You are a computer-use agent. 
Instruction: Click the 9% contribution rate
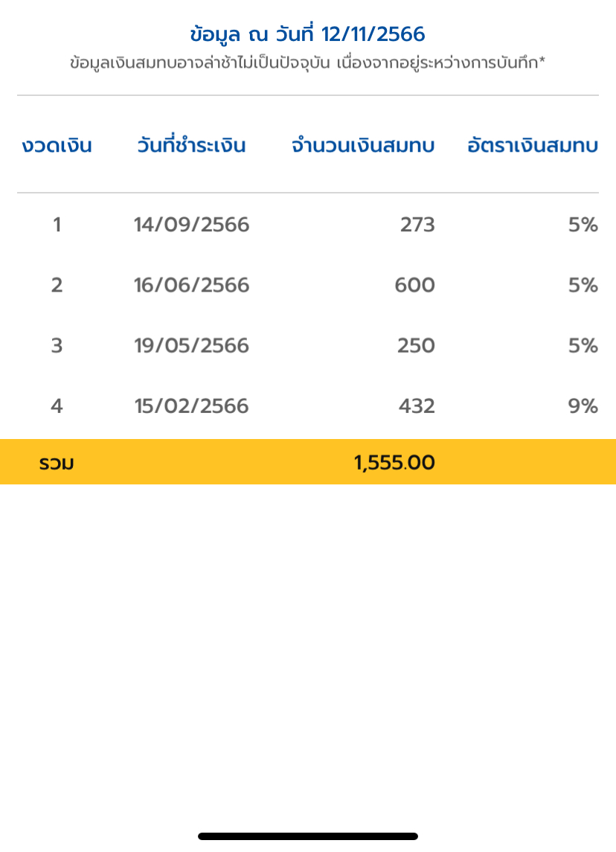pyautogui.click(x=583, y=406)
